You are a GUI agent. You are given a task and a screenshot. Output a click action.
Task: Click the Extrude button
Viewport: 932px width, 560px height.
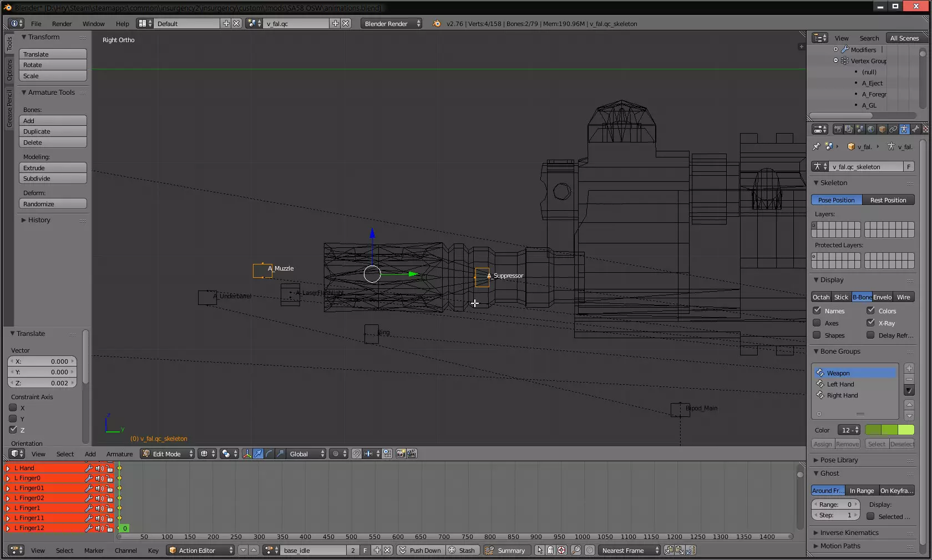[53, 168]
